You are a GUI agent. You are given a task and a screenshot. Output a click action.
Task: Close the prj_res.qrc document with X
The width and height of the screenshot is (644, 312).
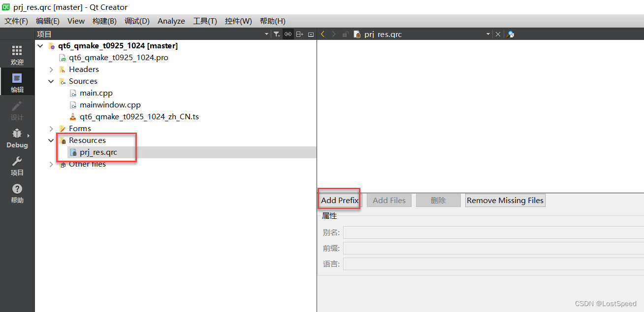pyautogui.click(x=498, y=34)
